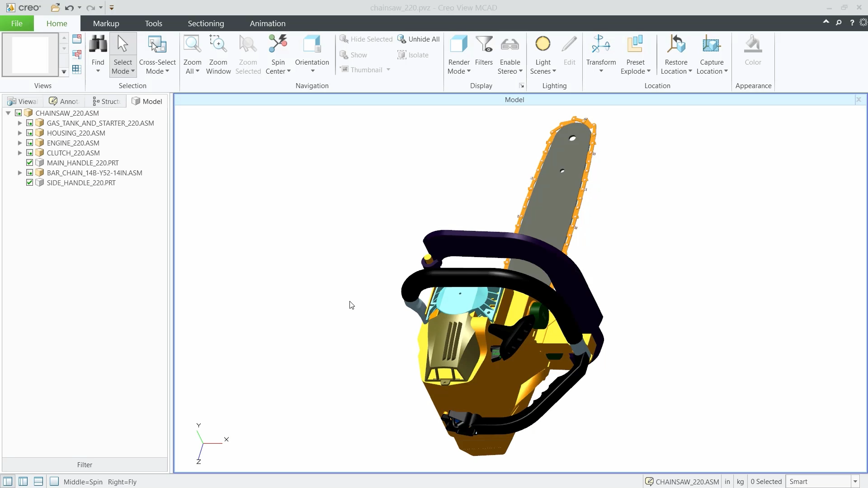Collapse the CHAINSAW_220.ASM root node

(8, 113)
